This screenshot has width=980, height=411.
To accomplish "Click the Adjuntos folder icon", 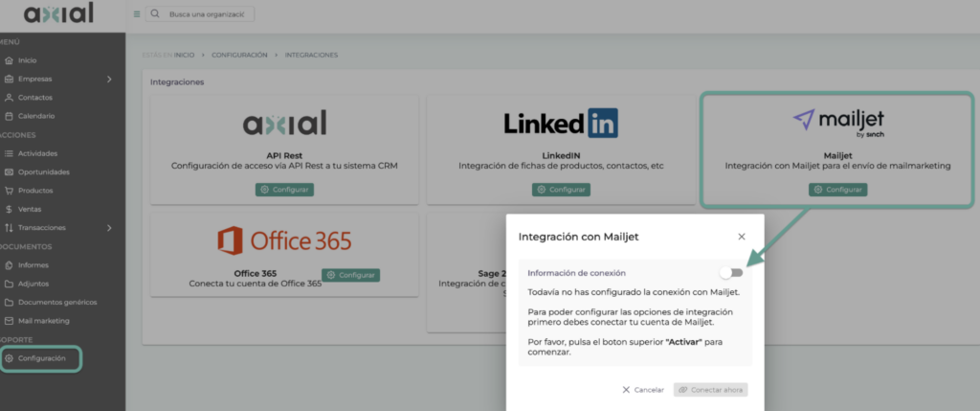I will point(9,284).
